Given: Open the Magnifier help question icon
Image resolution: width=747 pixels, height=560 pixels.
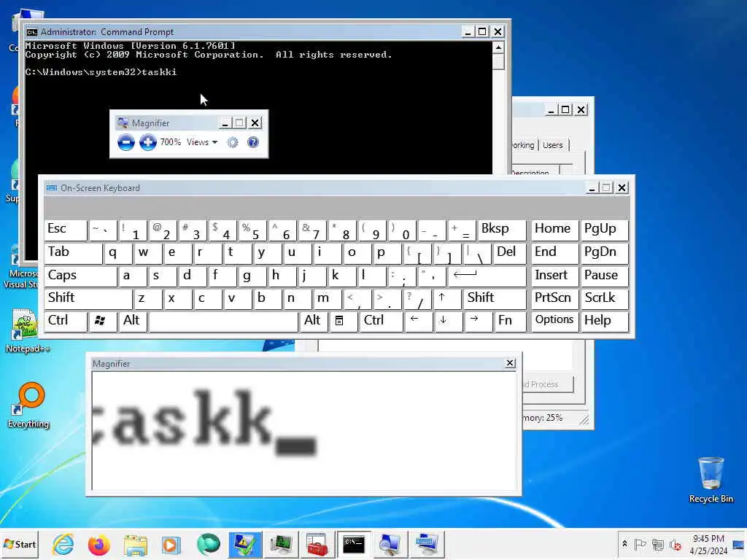Looking at the screenshot, I should pyautogui.click(x=253, y=142).
